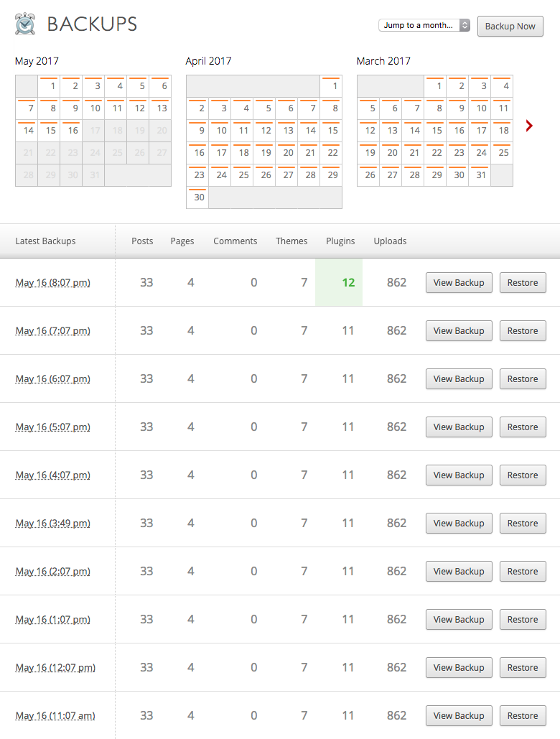Restore the May 16 2:07 pm backup
The image size is (560, 739).
click(523, 571)
